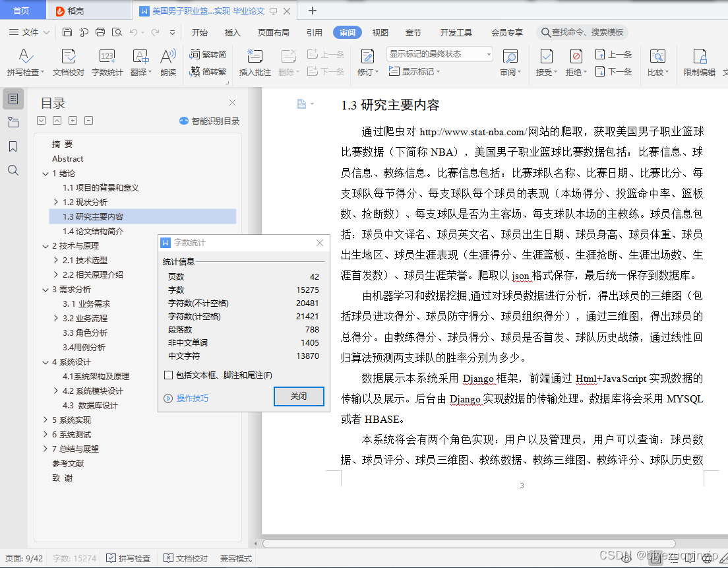
Task: Accept change with 接受
Action: click(547, 62)
